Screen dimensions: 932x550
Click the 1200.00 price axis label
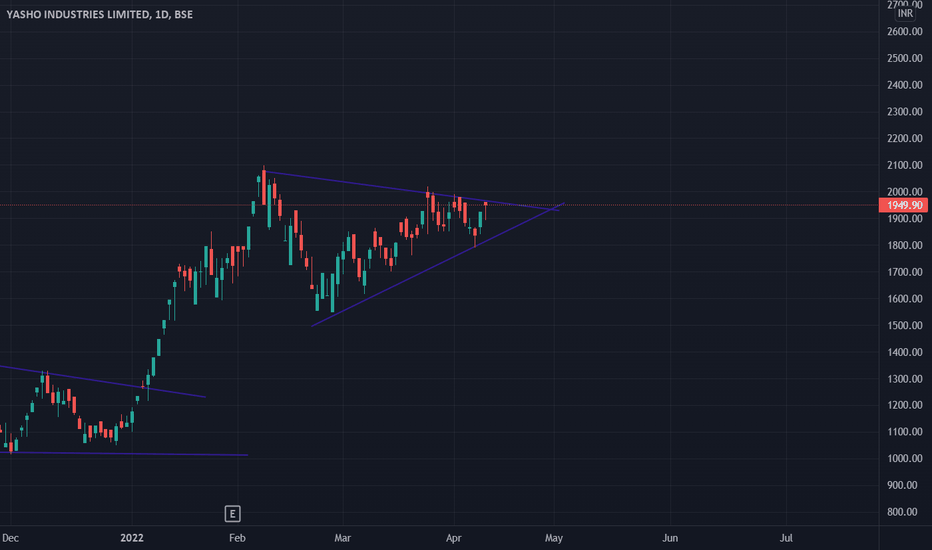click(905, 406)
